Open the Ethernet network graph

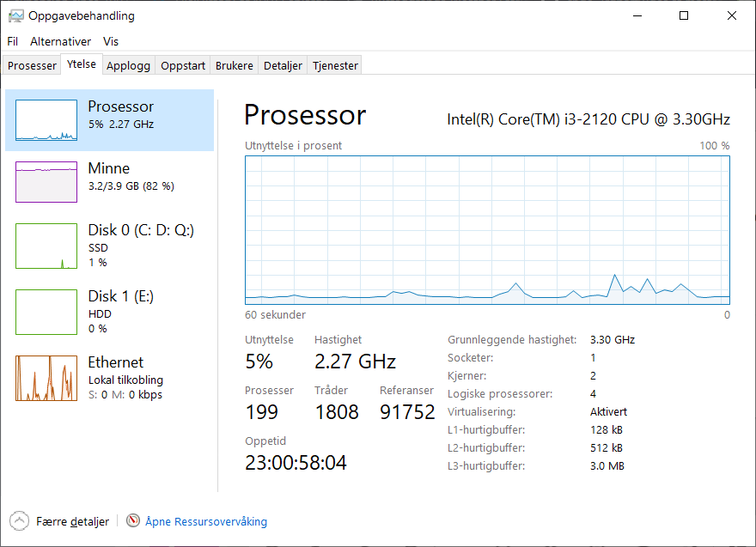click(46, 379)
